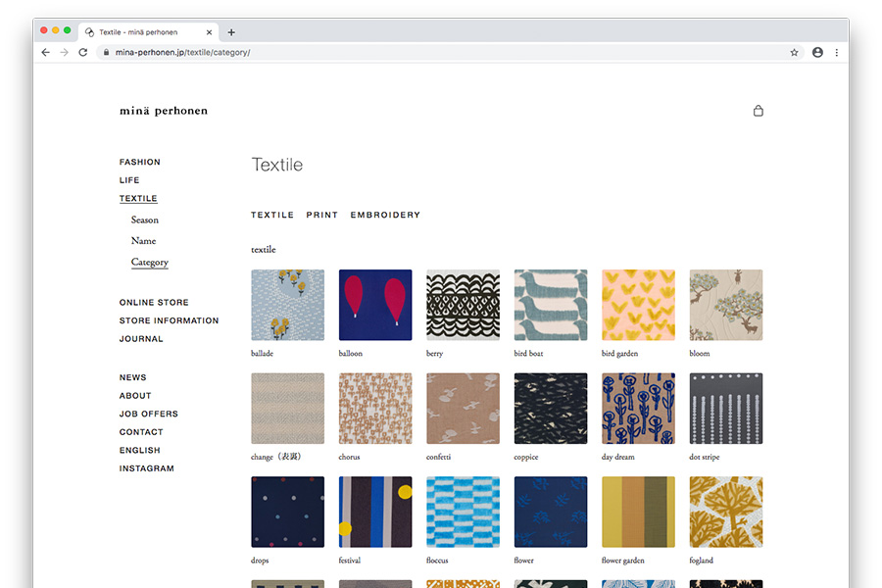Click the browser back arrow

(x=45, y=52)
